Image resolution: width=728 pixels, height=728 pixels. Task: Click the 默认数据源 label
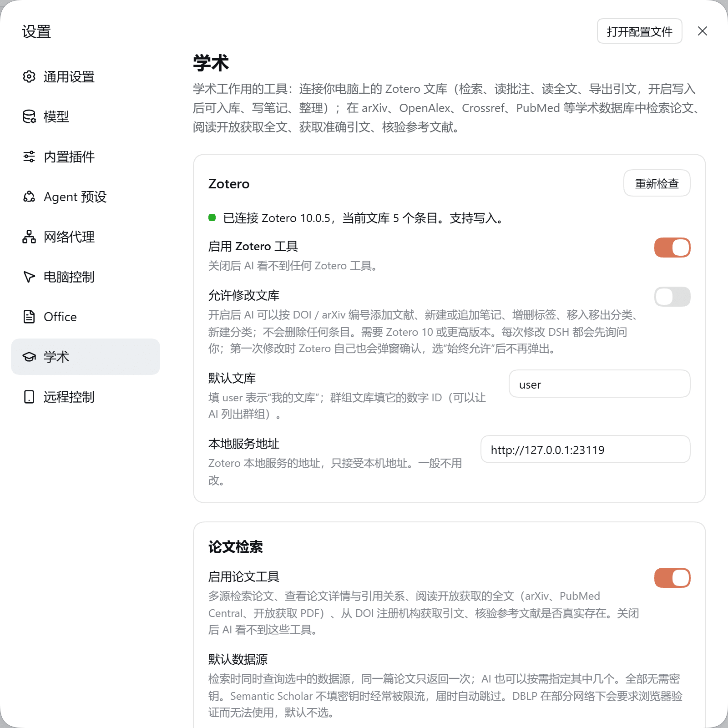(238, 659)
